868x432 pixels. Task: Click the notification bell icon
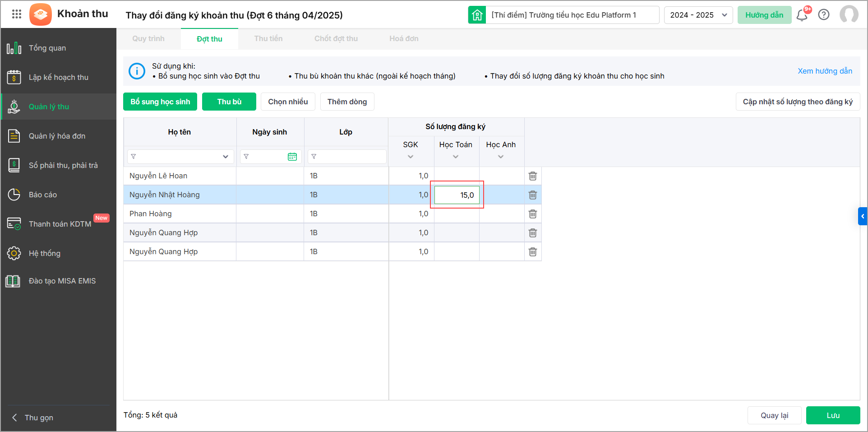802,15
